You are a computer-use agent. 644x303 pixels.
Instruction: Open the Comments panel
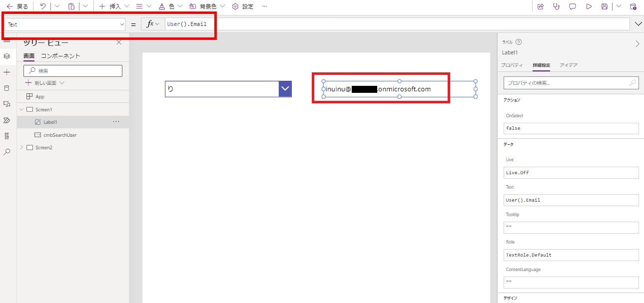point(573,6)
